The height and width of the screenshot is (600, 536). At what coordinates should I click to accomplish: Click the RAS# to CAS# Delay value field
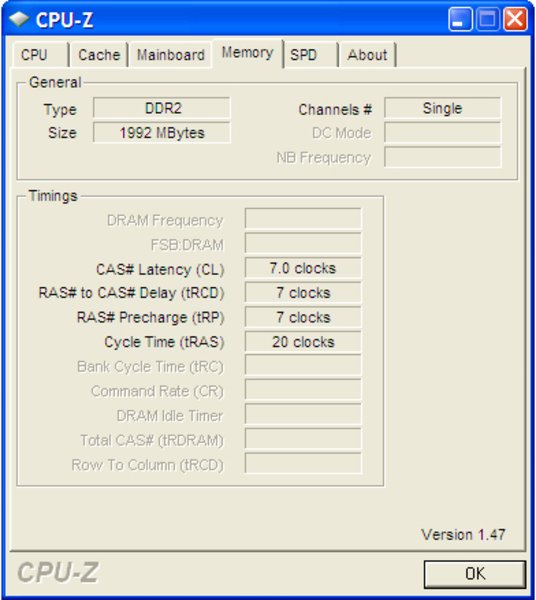click(303, 293)
